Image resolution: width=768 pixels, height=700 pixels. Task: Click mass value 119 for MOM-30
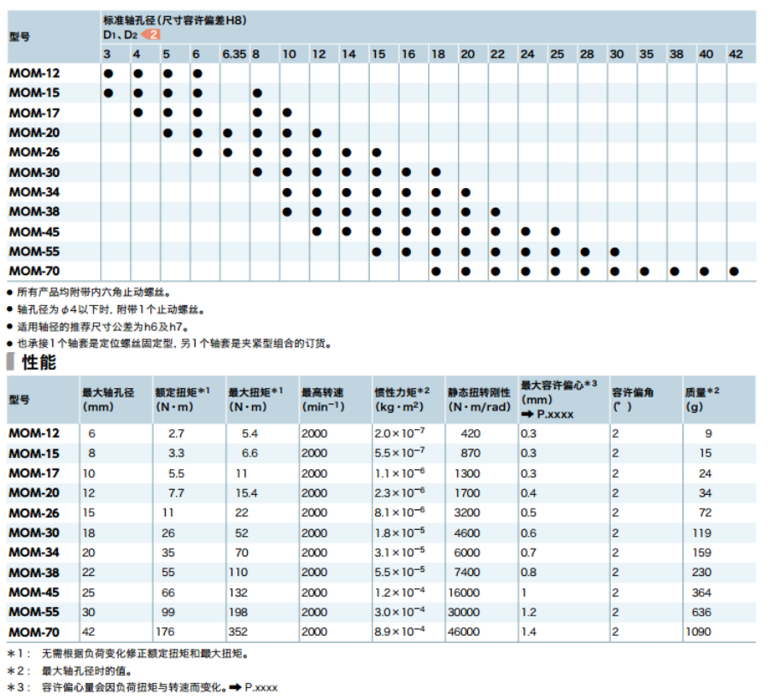tap(702, 532)
